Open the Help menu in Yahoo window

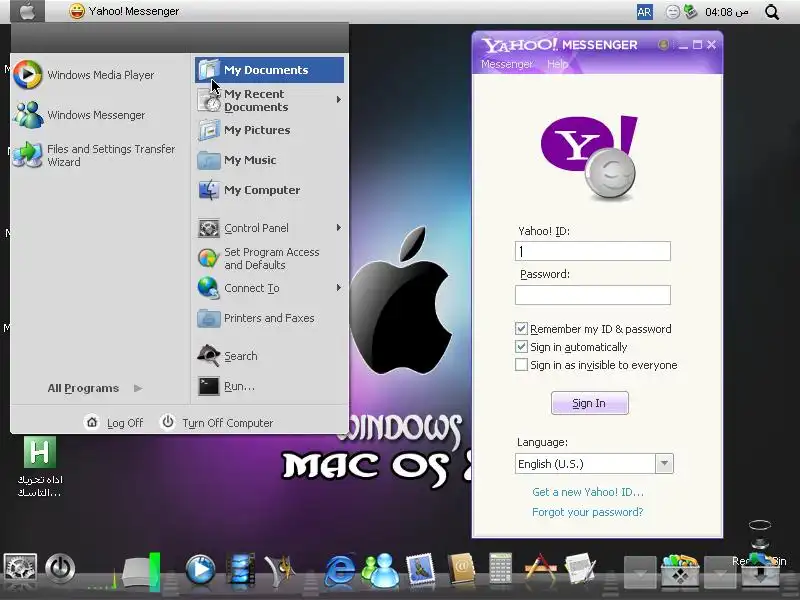(558, 64)
